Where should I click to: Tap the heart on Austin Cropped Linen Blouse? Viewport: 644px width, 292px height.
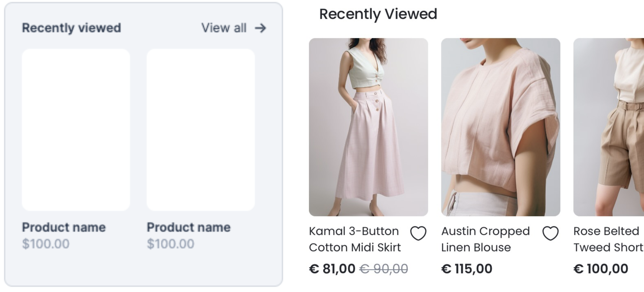tap(550, 233)
